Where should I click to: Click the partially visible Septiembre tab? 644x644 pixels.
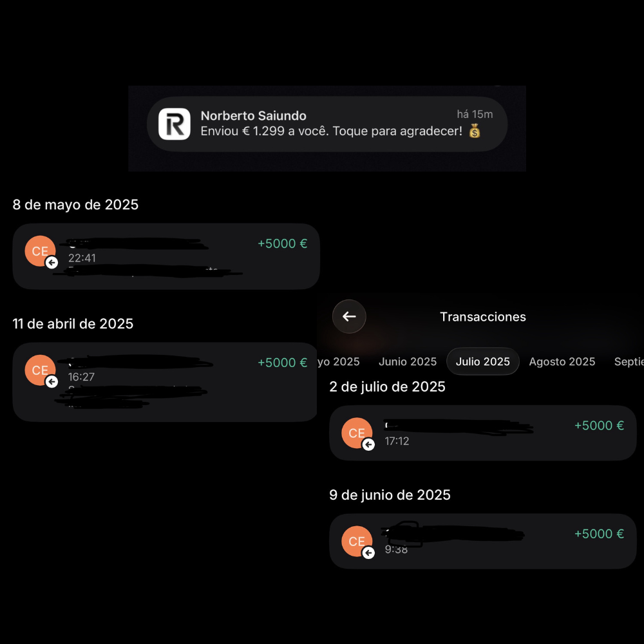pyautogui.click(x=629, y=361)
